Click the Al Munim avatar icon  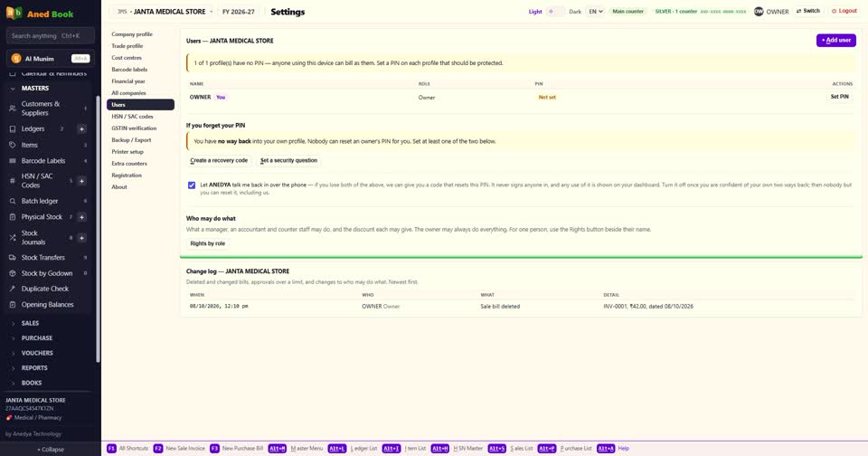[x=16, y=58]
